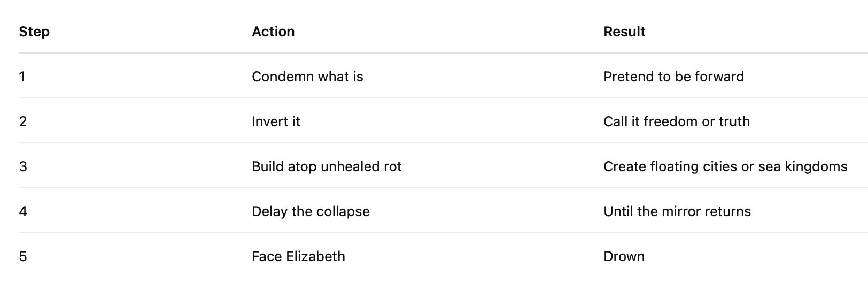
Task: Select step number 3 cell
Action: click(23, 167)
